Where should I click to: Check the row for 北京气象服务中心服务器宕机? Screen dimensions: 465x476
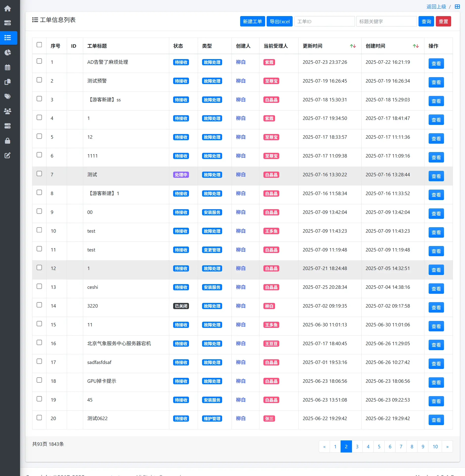coord(39,342)
